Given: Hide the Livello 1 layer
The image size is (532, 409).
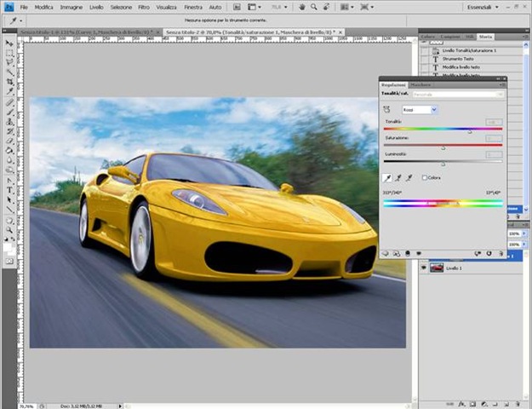Looking at the screenshot, I should pos(423,268).
